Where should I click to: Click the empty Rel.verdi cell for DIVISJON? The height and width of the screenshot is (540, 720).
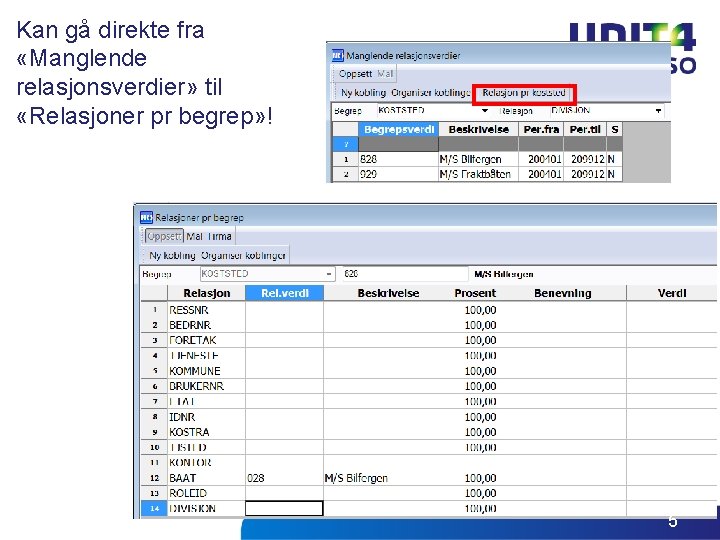click(x=284, y=508)
